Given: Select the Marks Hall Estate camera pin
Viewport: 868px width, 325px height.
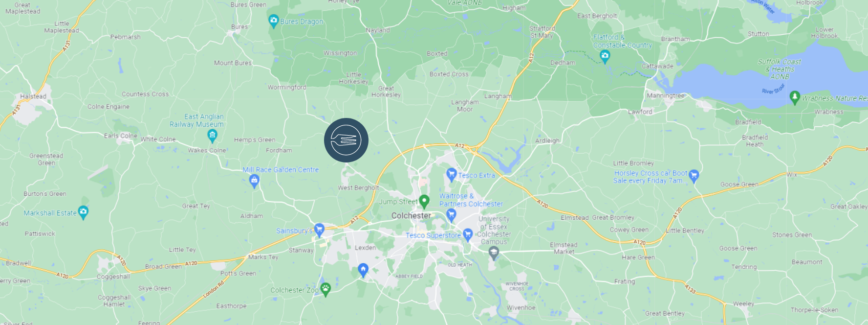Looking at the screenshot, I should (83, 212).
